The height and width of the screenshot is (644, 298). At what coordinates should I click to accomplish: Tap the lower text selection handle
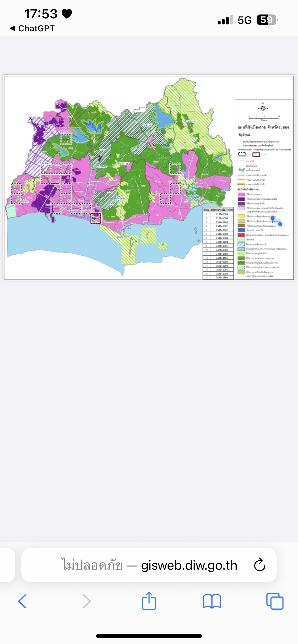coord(280,224)
